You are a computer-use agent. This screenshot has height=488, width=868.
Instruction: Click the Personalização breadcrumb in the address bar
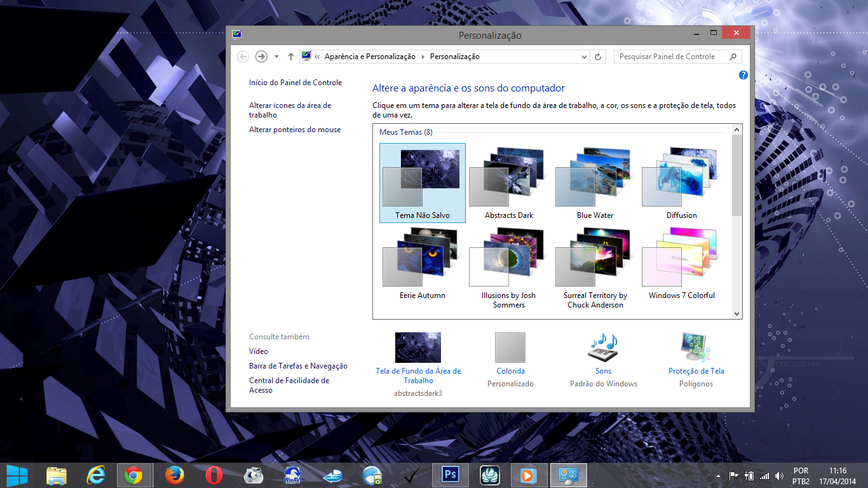tap(455, 57)
